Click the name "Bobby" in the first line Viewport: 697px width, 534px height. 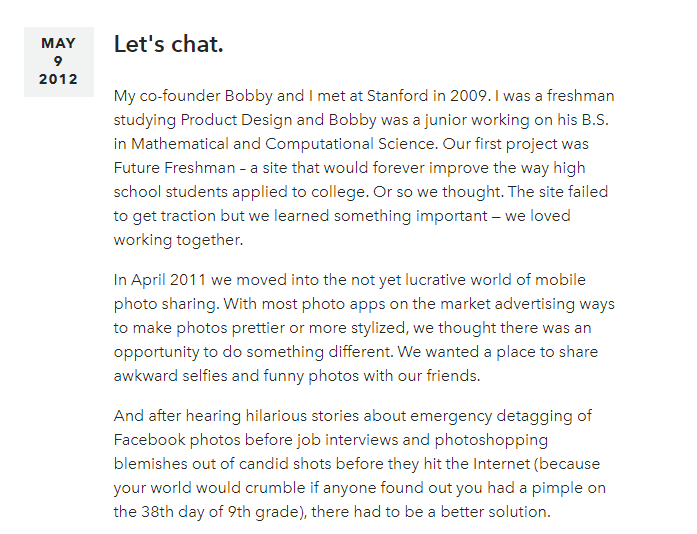click(x=248, y=96)
